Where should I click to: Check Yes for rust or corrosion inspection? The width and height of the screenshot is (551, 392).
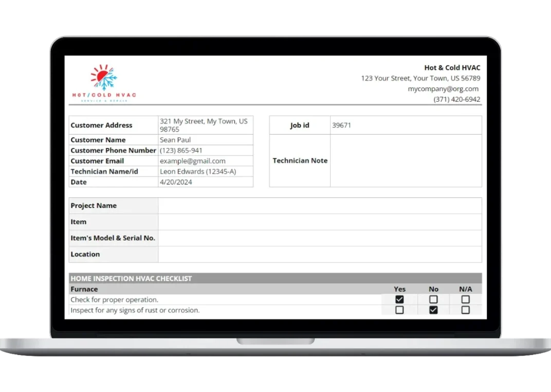pyautogui.click(x=399, y=310)
